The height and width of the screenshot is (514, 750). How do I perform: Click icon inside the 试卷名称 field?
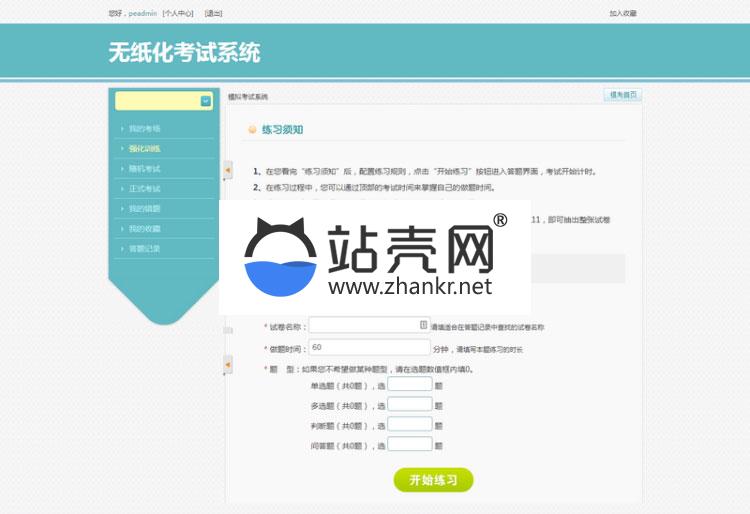click(423, 325)
